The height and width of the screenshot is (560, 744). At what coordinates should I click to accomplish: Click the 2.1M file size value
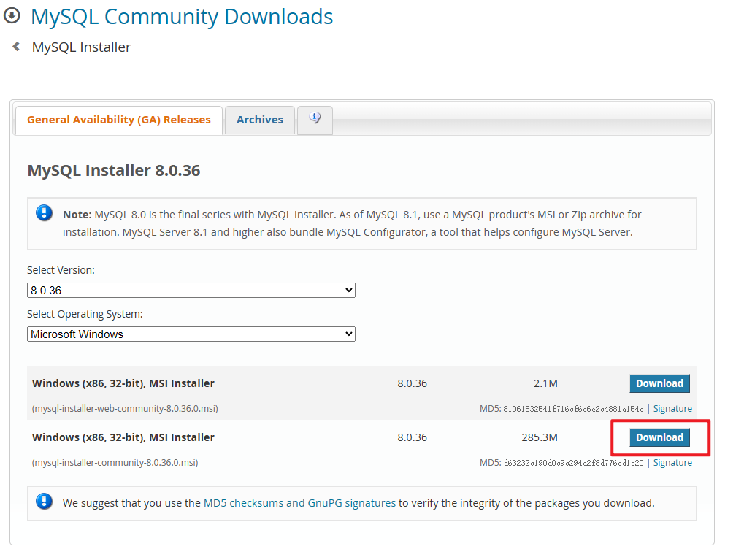545,383
